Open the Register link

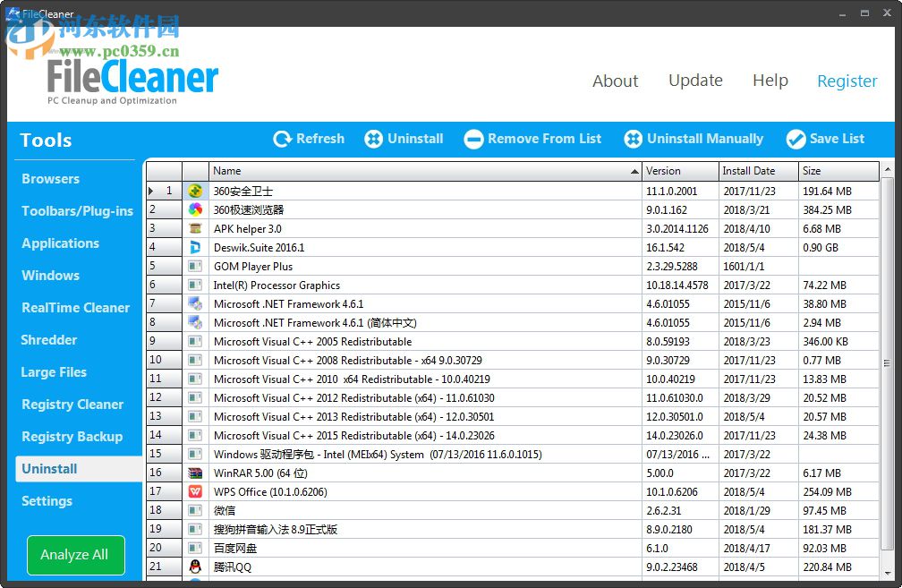click(x=847, y=81)
